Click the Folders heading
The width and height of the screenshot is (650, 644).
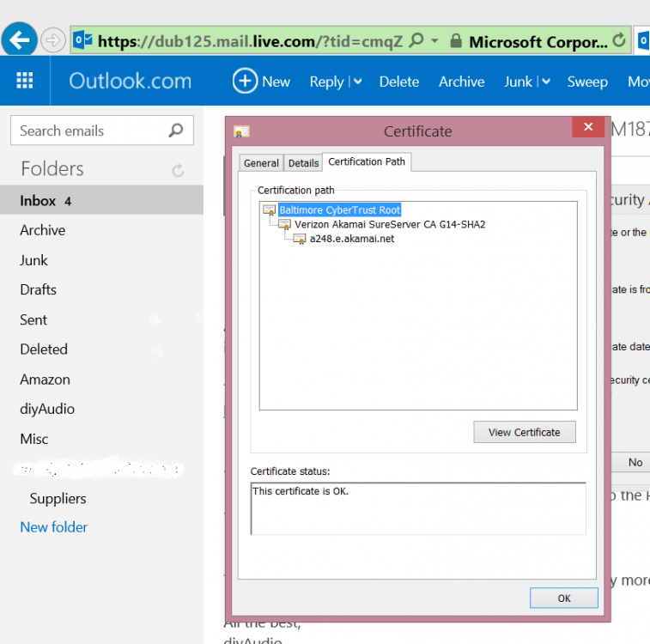52,168
